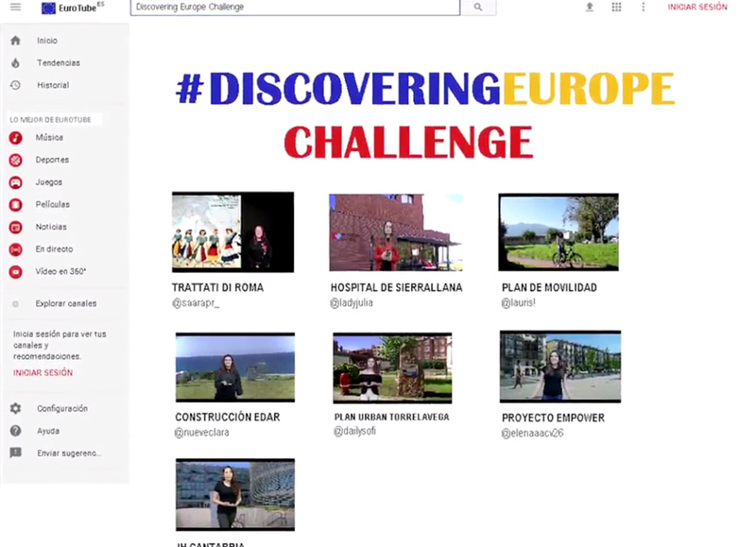Open the PROYECTO EMPOWER video thumbnail
Image resolution: width=756 pixels, height=547 pixels.
(559, 367)
